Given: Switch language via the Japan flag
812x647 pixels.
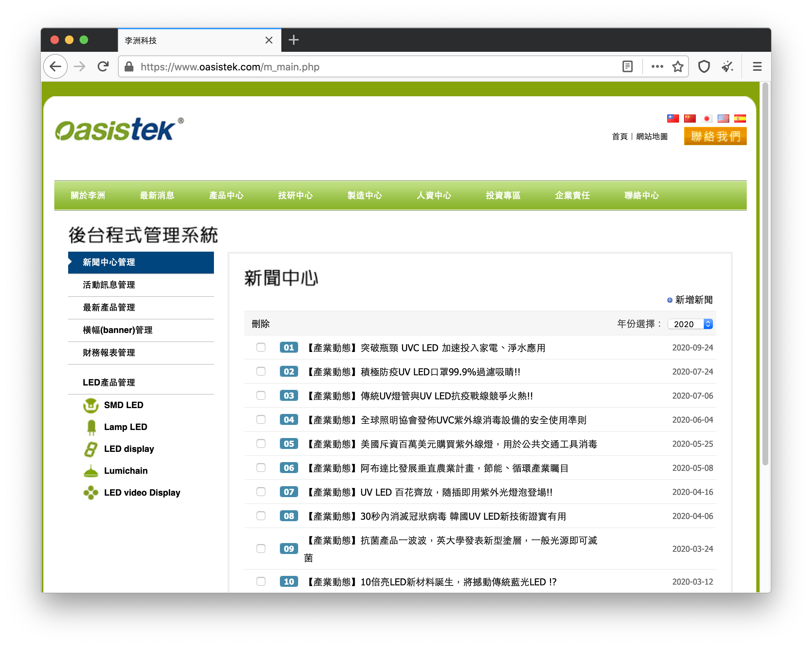Looking at the screenshot, I should (707, 119).
